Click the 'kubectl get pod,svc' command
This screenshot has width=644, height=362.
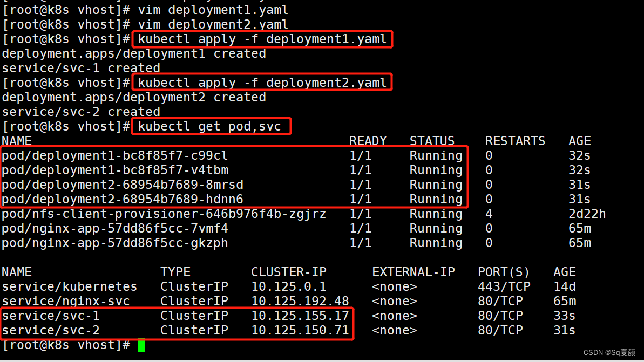coord(210,127)
